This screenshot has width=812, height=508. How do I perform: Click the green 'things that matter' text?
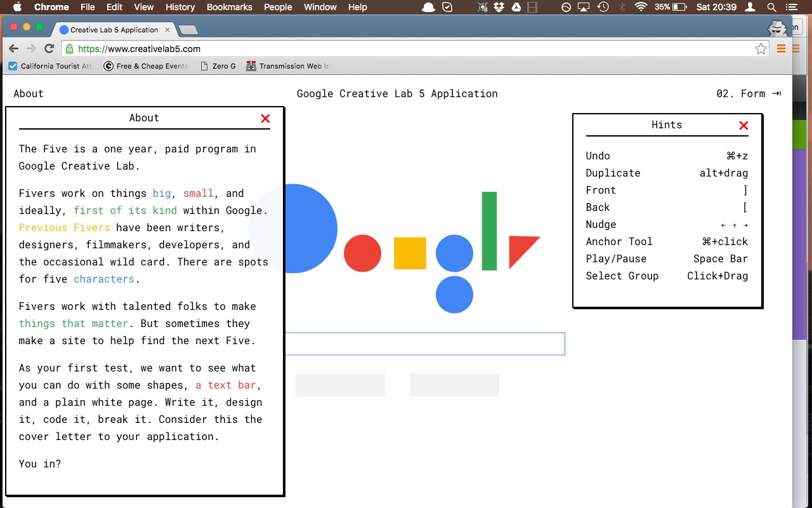pos(74,324)
